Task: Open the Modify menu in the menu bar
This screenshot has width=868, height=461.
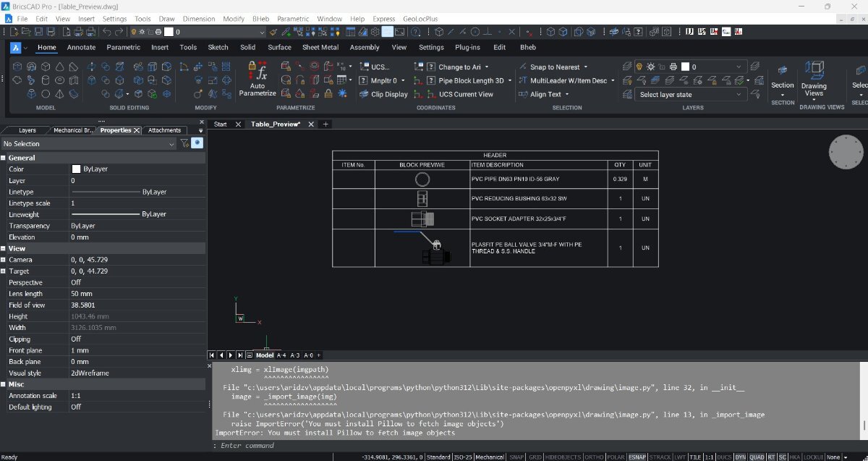Action: (234, 19)
